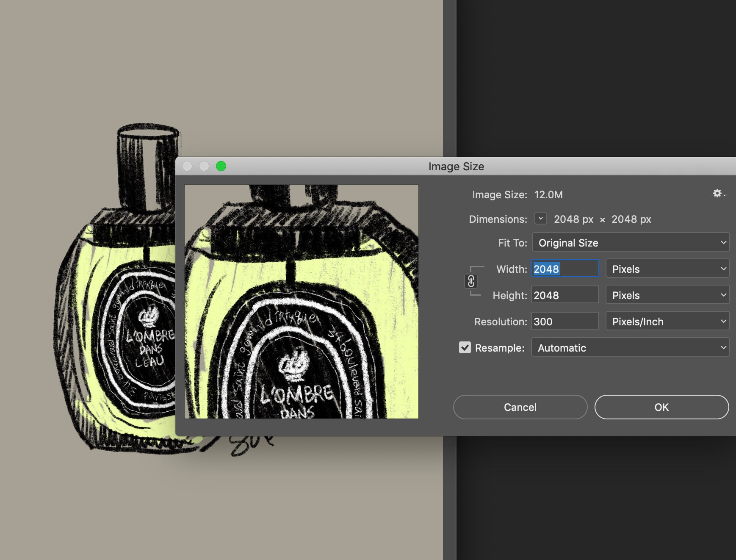Change Height units via its Pixels dropdown
The width and height of the screenshot is (736, 560).
667,295
